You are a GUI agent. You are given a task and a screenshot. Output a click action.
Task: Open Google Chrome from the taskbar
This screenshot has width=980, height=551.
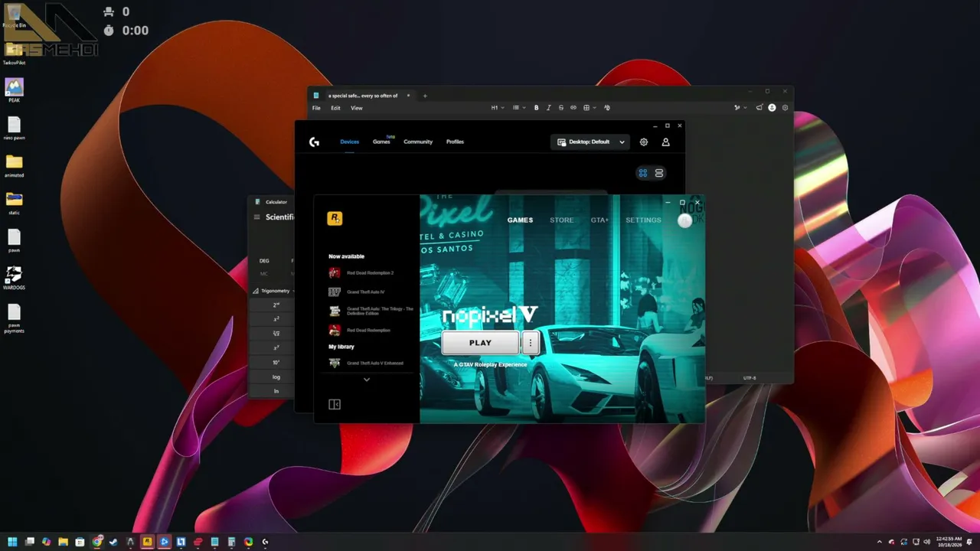click(x=97, y=542)
